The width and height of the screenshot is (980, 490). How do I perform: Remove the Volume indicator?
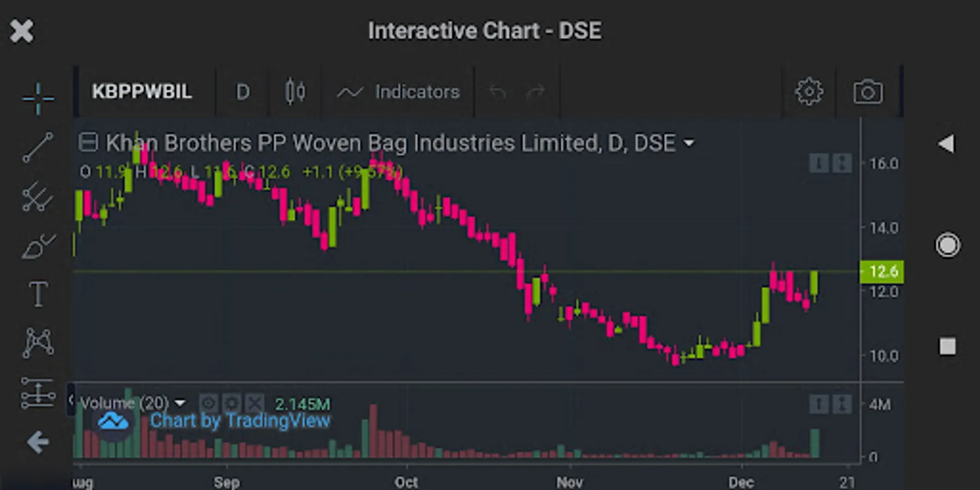point(254,403)
